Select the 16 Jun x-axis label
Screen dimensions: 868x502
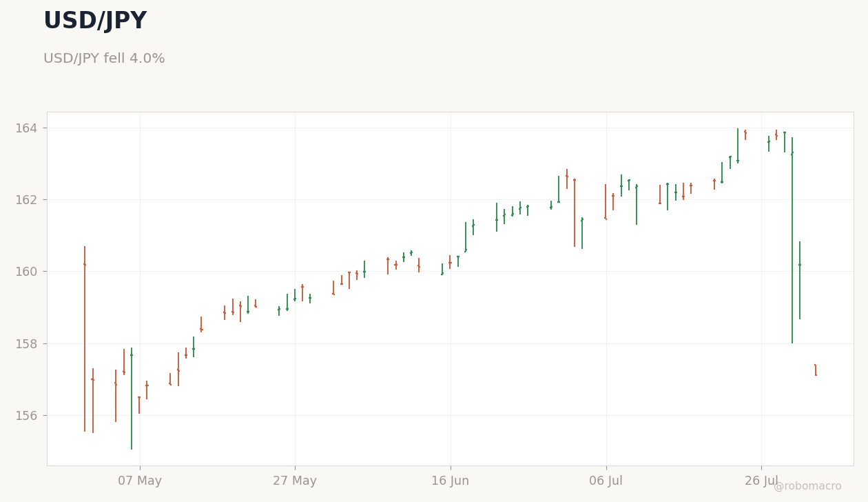click(x=451, y=481)
